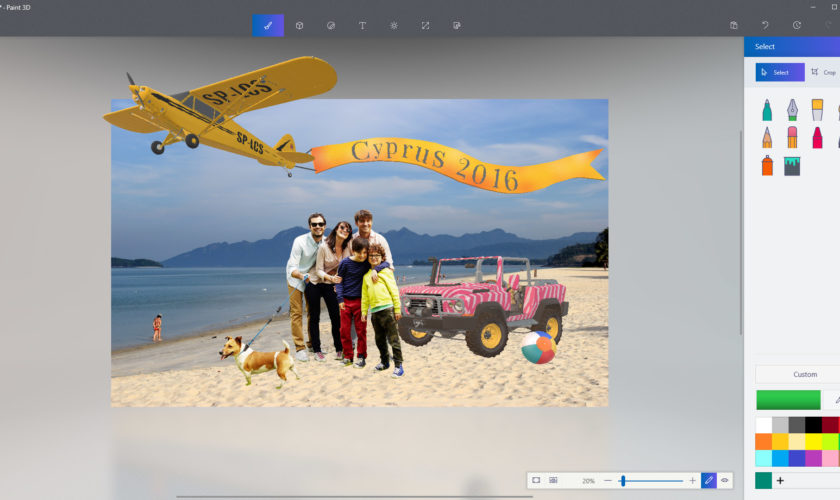Viewport: 840px width, 500px height.
Task: Click the plus to add color
Action: (x=780, y=481)
